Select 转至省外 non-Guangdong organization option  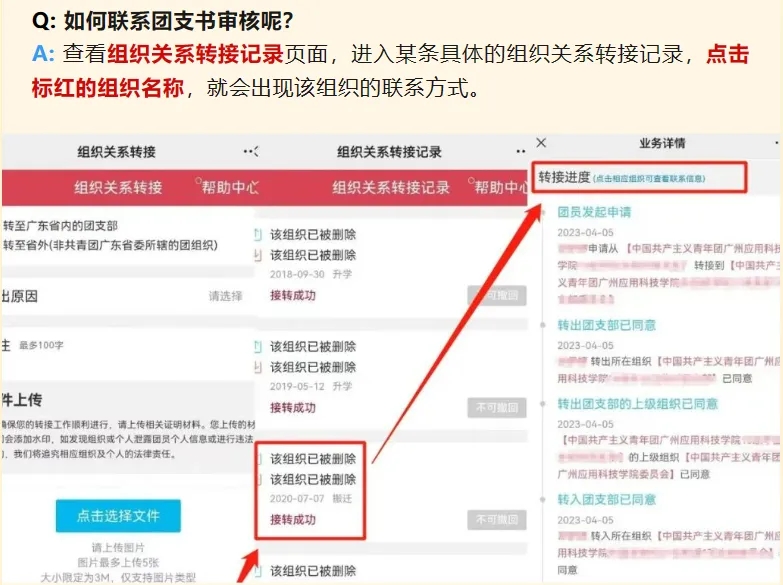[110, 245]
